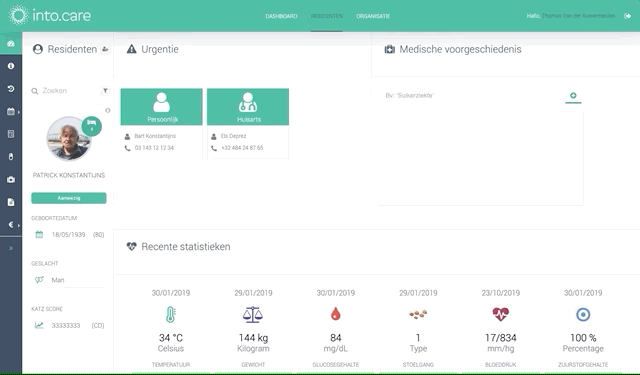Click the birthdate calendar icon
Image resolution: width=640 pixels, height=375 pixels.
tap(39, 234)
